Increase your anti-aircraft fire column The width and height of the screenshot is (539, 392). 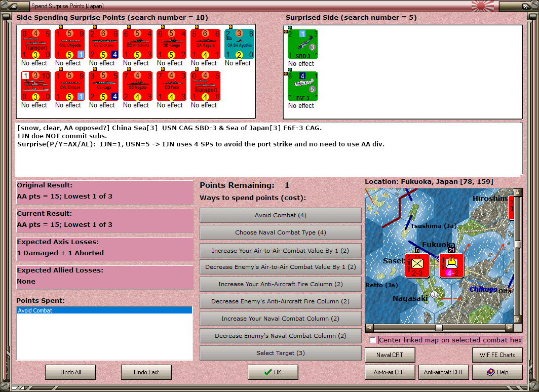point(281,284)
